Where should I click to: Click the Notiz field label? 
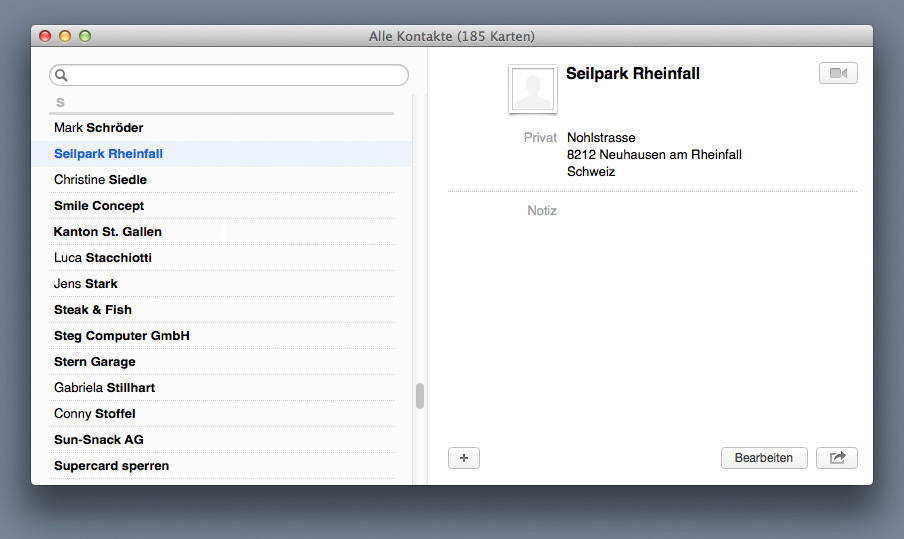[541, 210]
